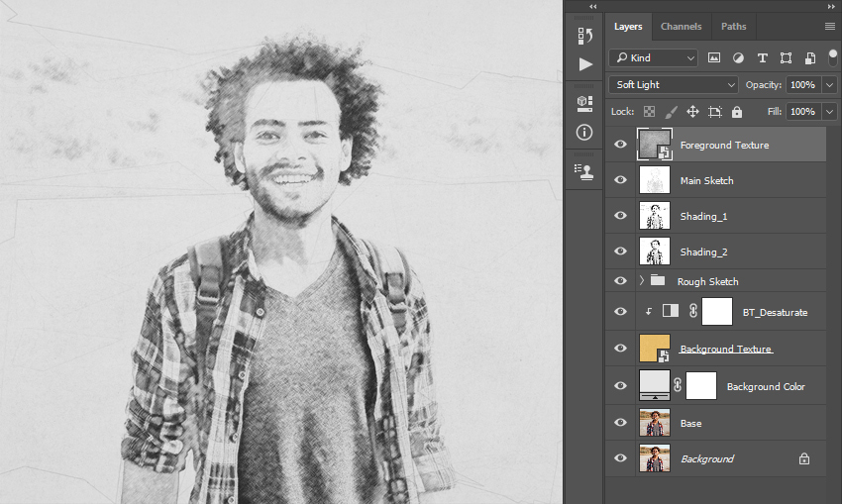
Task: Open the Clone Source stamp icon
Action: pyautogui.click(x=584, y=171)
